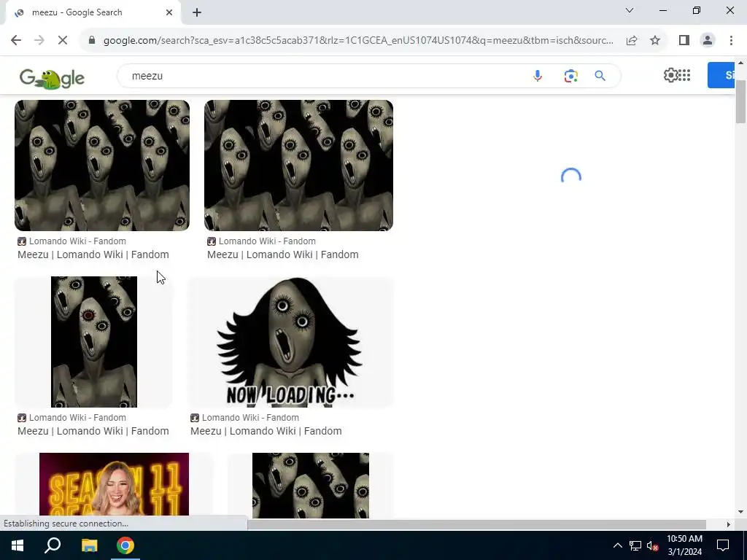Viewport: 747px width, 560px height.
Task: Open File Explorer from the taskbar
Action: click(89, 545)
